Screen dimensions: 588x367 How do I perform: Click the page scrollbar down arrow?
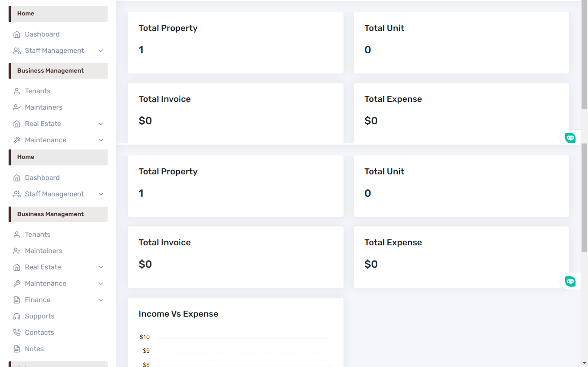[584, 363]
